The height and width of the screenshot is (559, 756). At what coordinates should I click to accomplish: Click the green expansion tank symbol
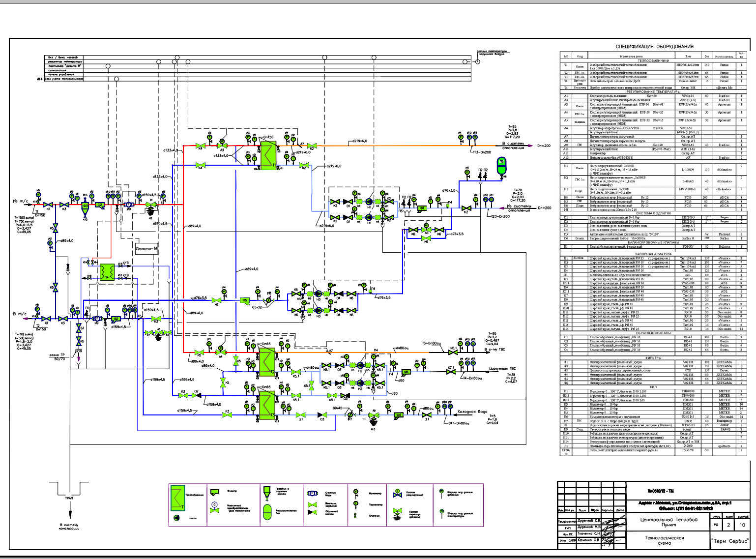point(501,167)
